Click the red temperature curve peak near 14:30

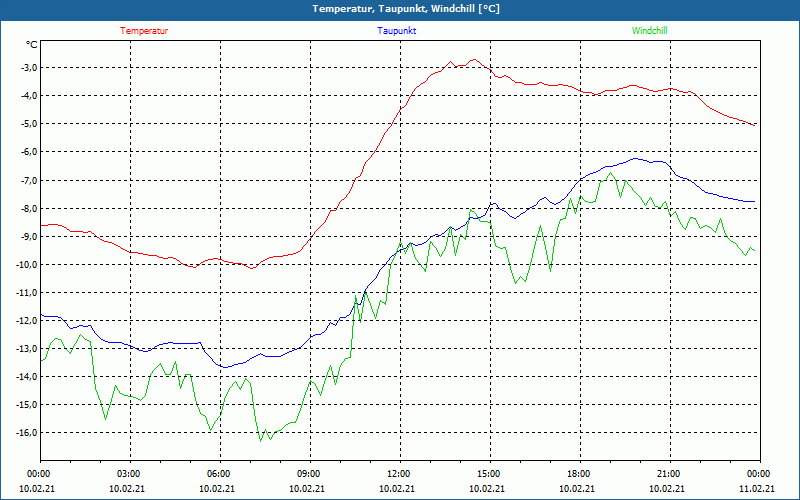click(474, 60)
